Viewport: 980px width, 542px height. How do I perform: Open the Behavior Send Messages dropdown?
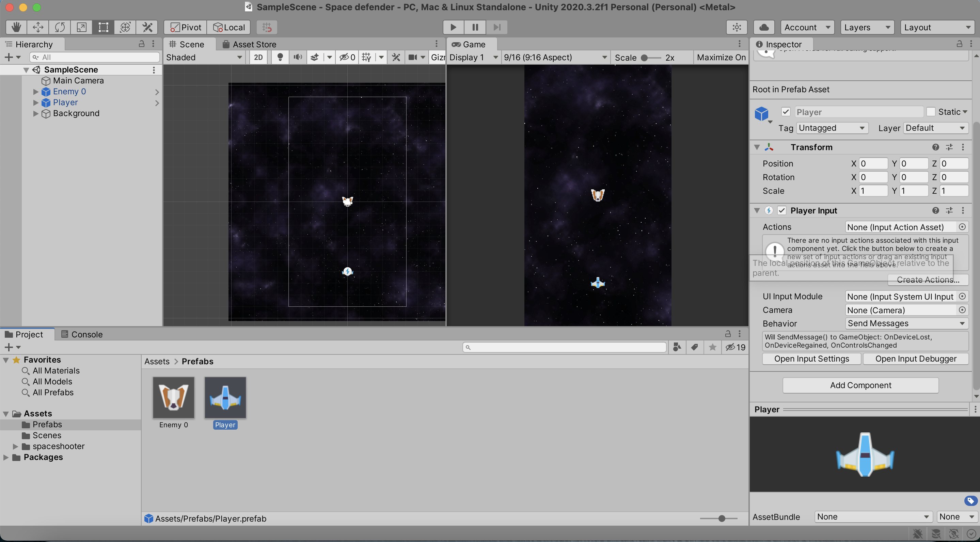click(906, 323)
